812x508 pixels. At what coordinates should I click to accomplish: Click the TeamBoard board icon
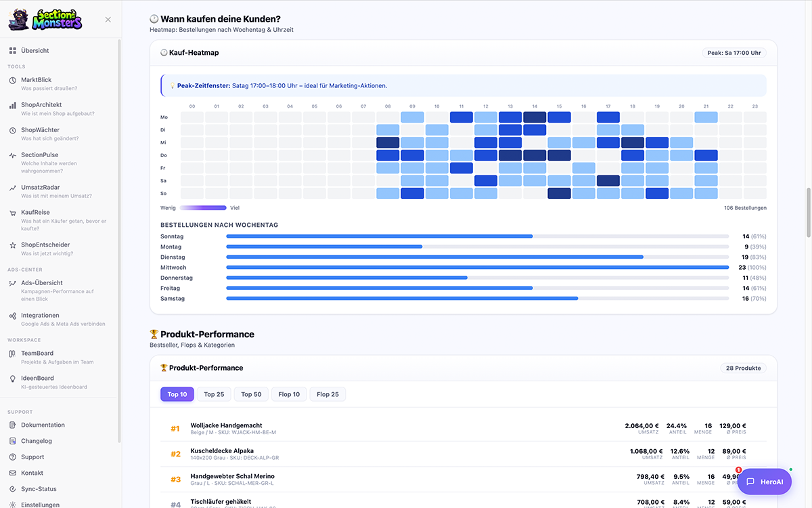[x=13, y=354]
